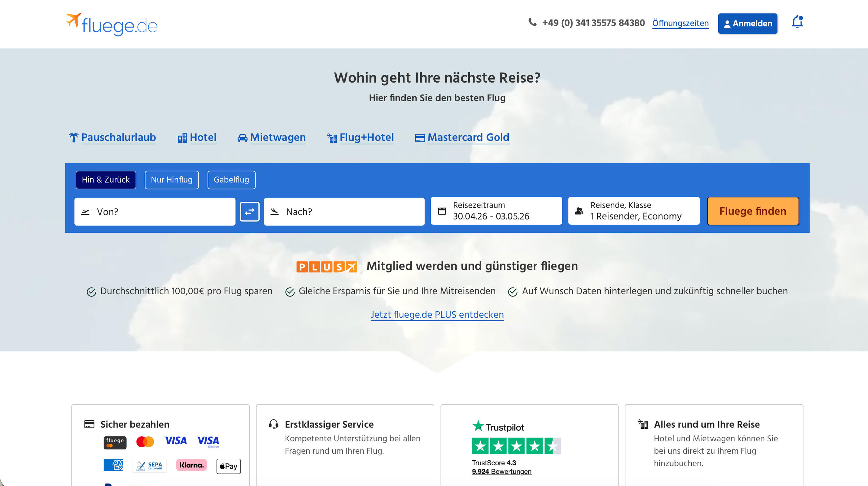This screenshot has width=868, height=486.
Task: Click the SEPA Lastschrift logo
Action: 149,466
